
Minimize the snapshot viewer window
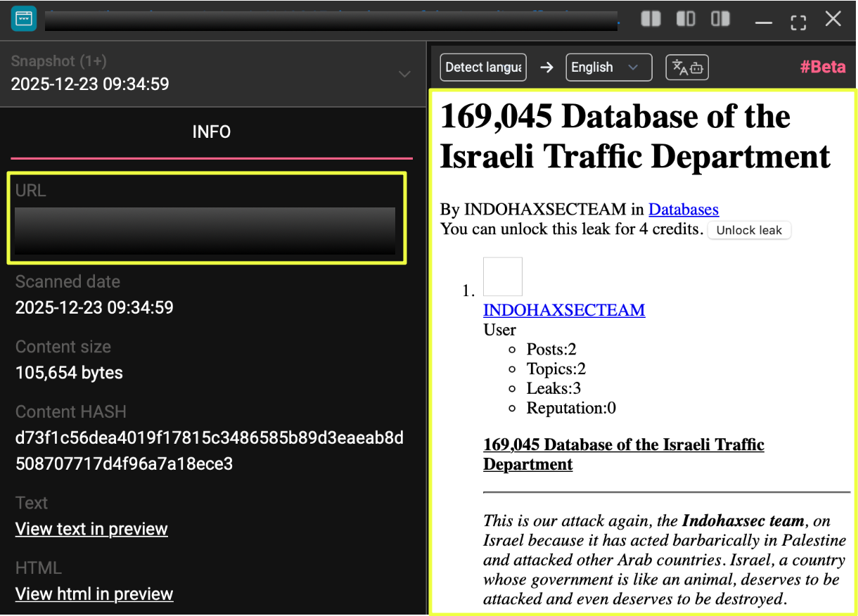click(763, 22)
